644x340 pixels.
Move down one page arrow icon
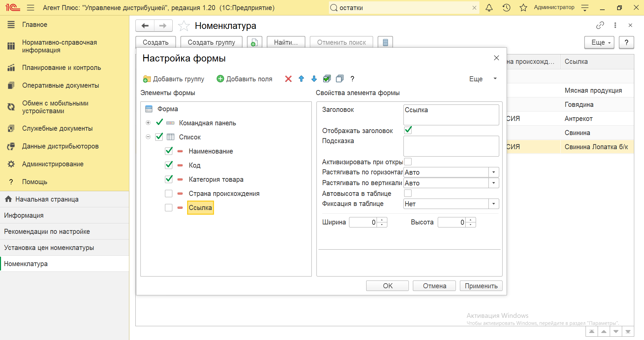click(616, 332)
